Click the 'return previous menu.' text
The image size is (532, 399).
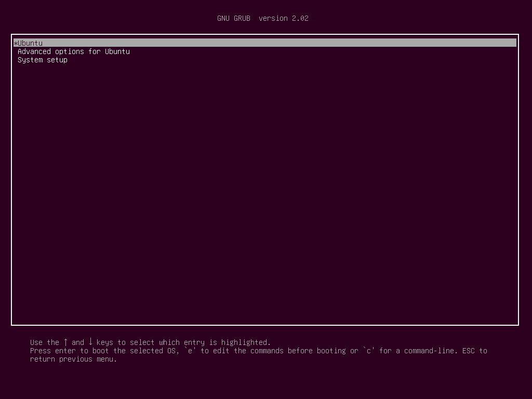click(73, 359)
